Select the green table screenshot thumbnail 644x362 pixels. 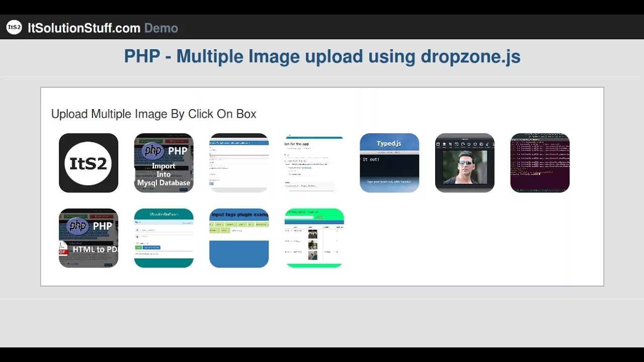[314, 238]
